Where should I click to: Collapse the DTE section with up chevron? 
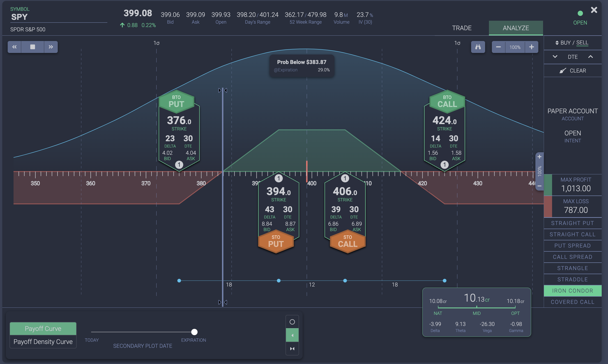coord(591,57)
